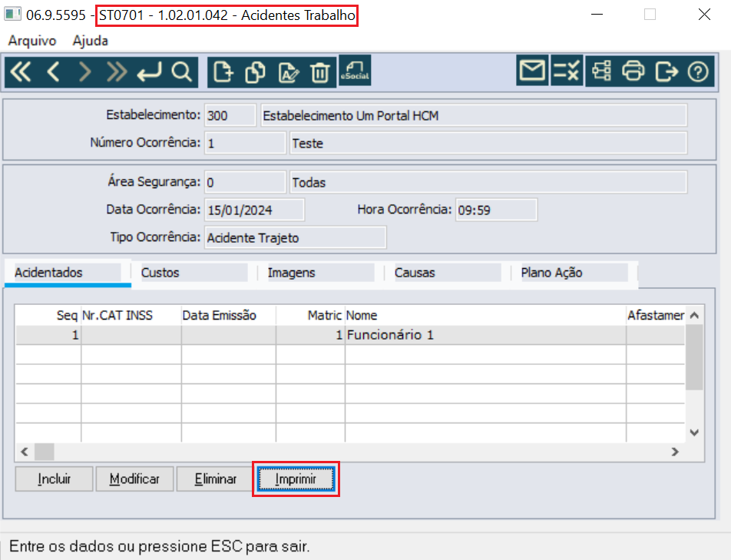The image size is (731, 560).
Task: Create a new record with toolbar icon
Action: pyautogui.click(x=223, y=72)
